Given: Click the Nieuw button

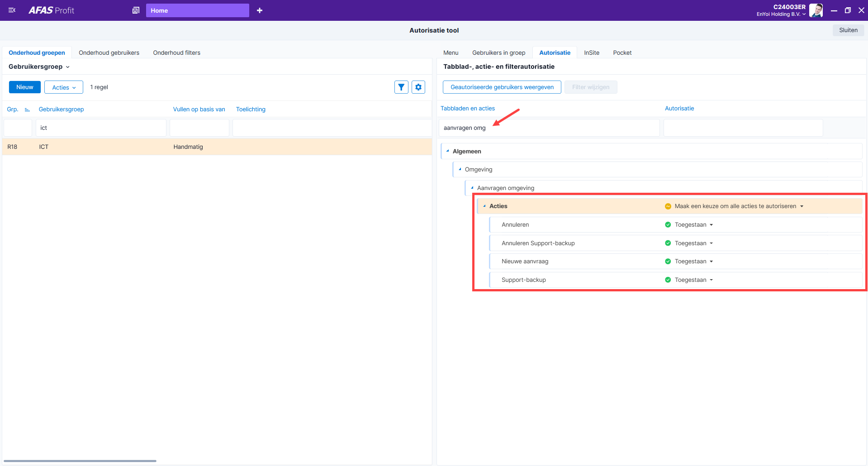Looking at the screenshot, I should click(25, 87).
